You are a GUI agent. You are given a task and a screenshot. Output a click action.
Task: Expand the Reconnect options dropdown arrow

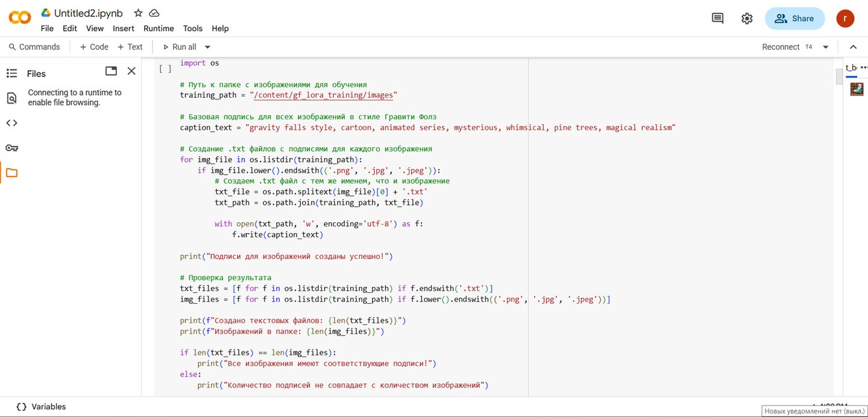(x=826, y=47)
